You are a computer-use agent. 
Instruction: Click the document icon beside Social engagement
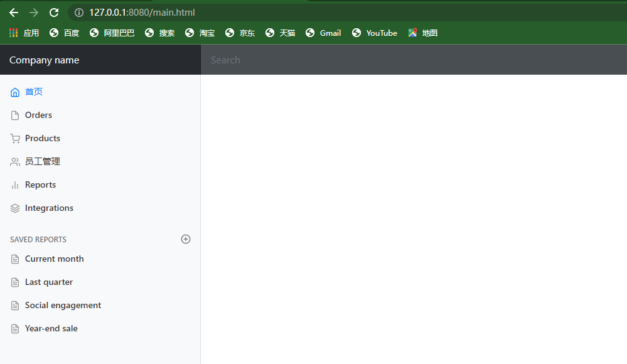tap(15, 306)
